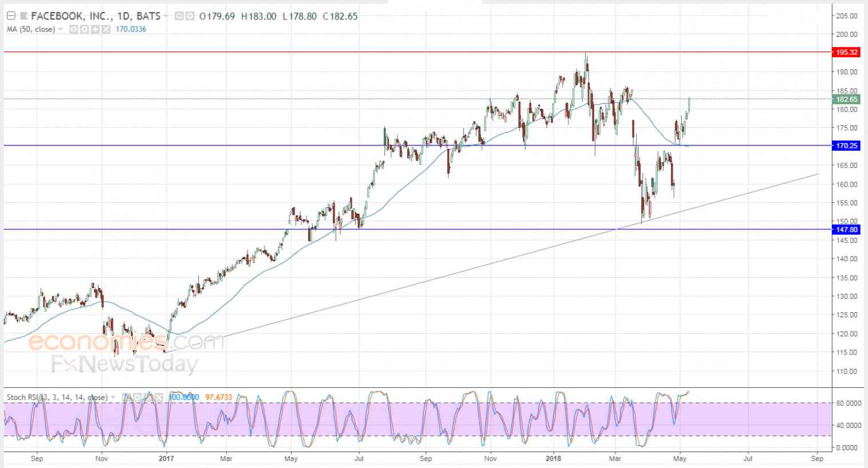Select the red 195.32 price label

[846, 52]
